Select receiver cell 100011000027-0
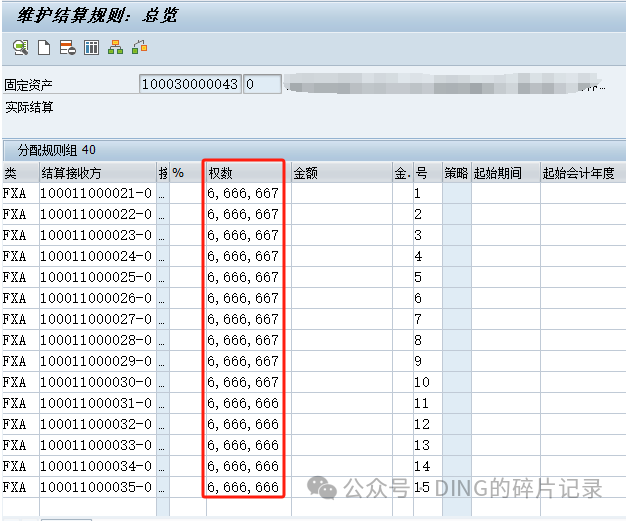Image resolution: width=629 pixels, height=521 pixels. 97,319
